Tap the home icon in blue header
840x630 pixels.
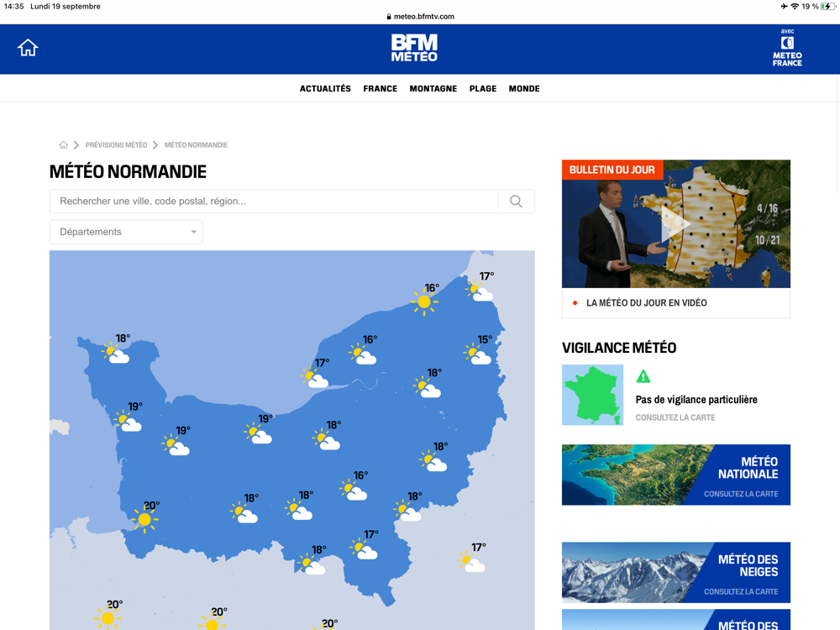[x=28, y=48]
